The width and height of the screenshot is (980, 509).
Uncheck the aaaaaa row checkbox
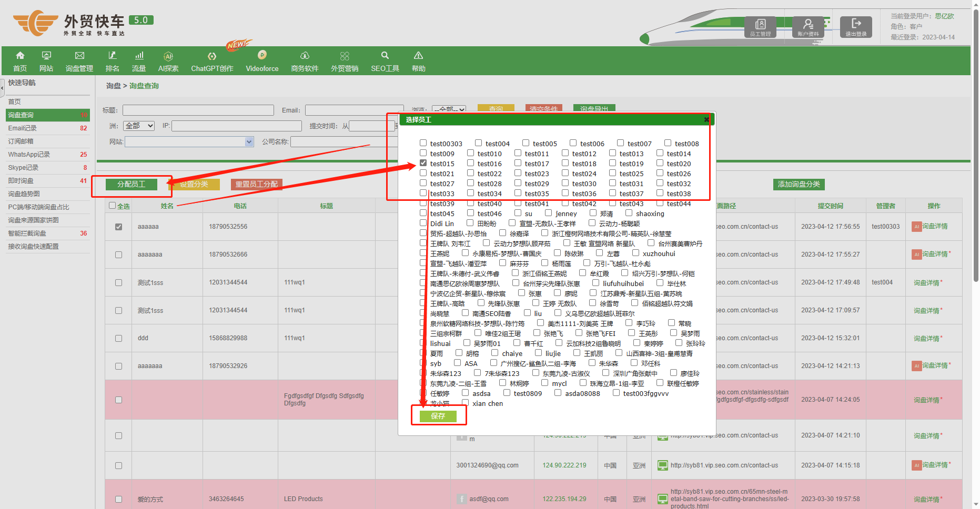click(118, 227)
